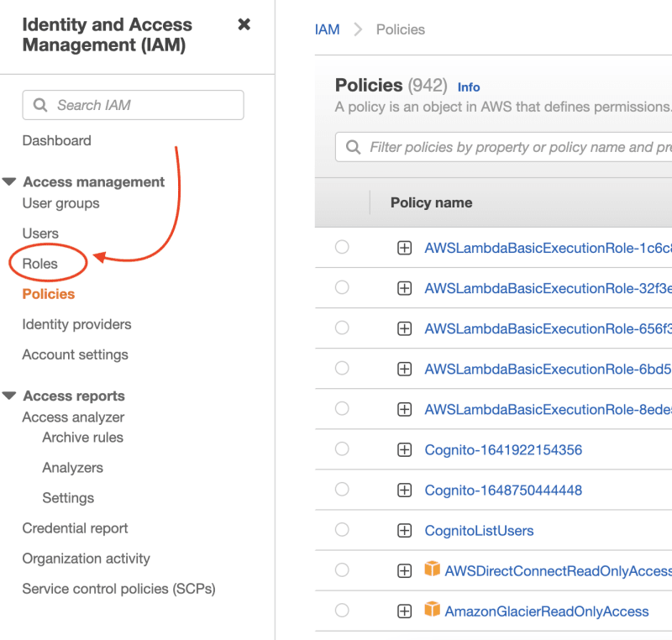Open Analyzers page
Viewport: 672px width, 640px height.
click(x=73, y=468)
